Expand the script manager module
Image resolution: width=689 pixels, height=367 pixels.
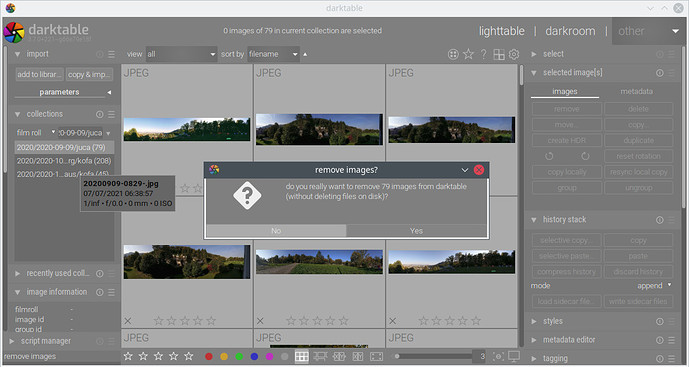[12, 341]
